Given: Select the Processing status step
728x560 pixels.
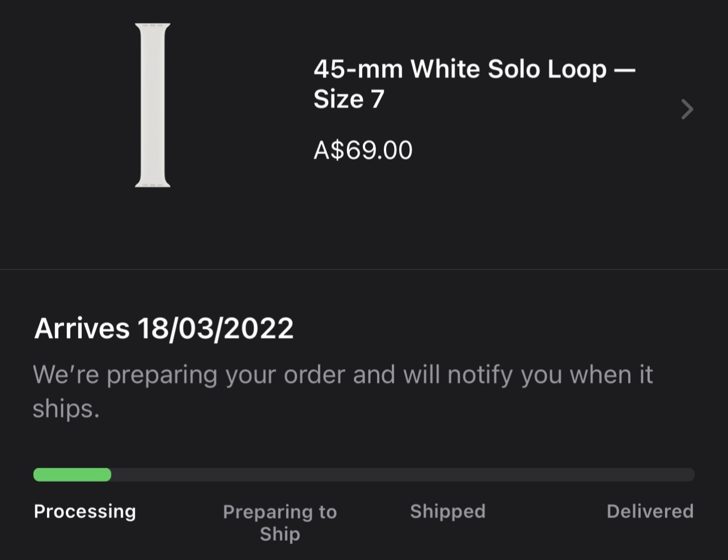Looking at the screenshot, I should tap(85, 511).
